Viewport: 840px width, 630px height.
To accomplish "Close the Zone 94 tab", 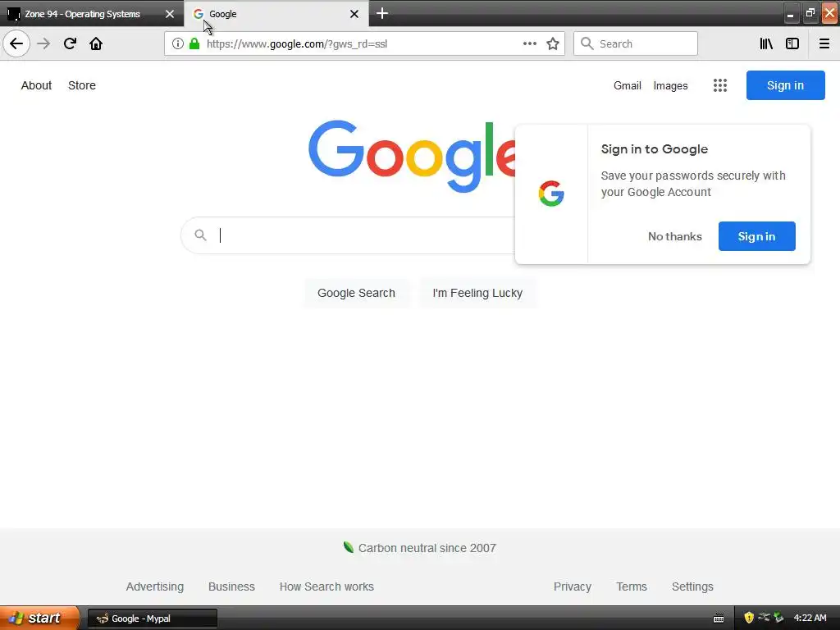I will point(170,14).
